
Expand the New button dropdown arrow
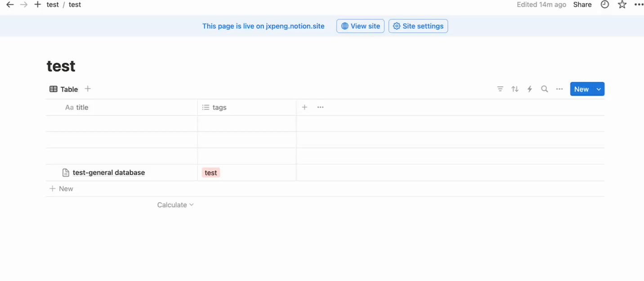[599, 89]
